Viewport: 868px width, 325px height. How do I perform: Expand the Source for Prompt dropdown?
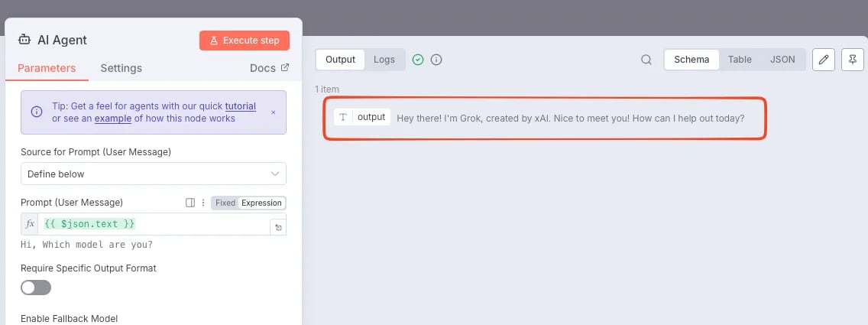pyautogui.click(x=154, y=174)
